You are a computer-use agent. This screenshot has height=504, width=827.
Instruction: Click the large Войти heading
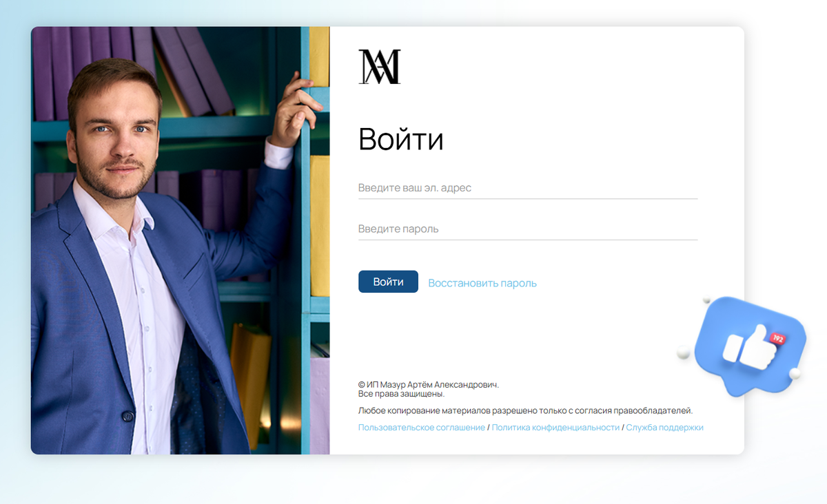pyautogui.click(x=400, y=139)
